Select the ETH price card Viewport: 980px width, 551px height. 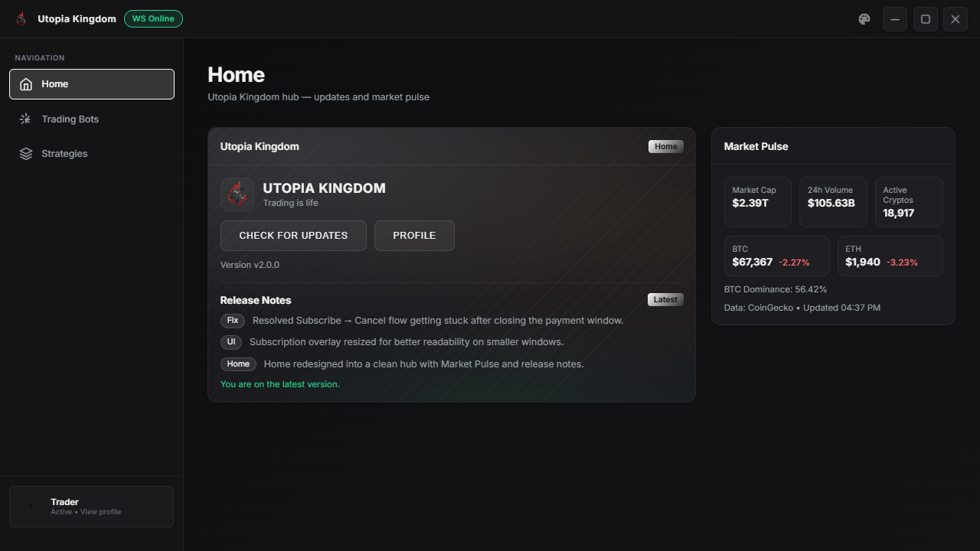tap(890, 256)
